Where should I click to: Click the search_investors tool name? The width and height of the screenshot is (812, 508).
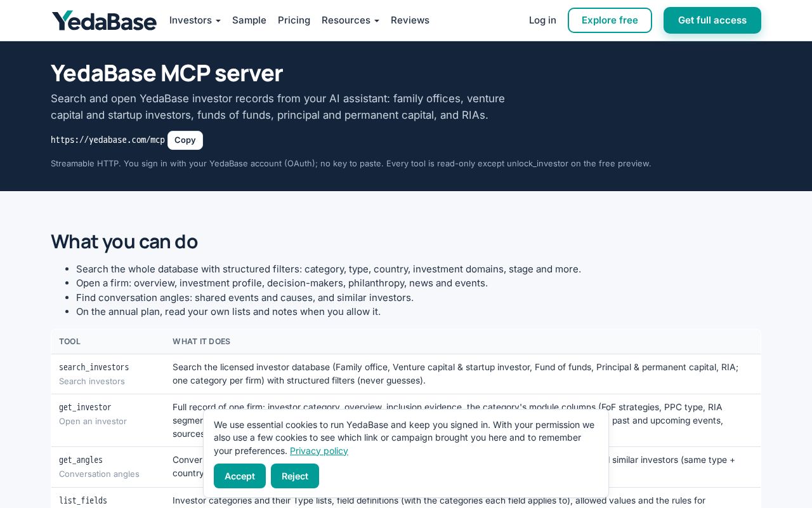click(94, 367)
